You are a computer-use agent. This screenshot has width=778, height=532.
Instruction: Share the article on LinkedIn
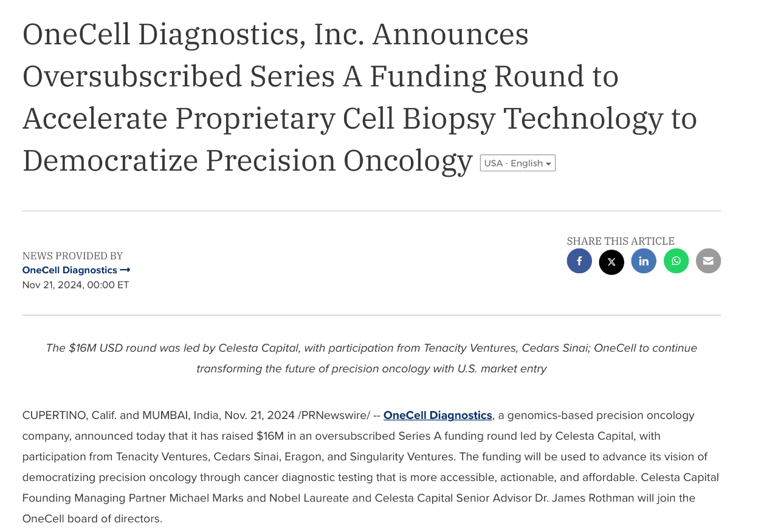click(x=644, y=261)
